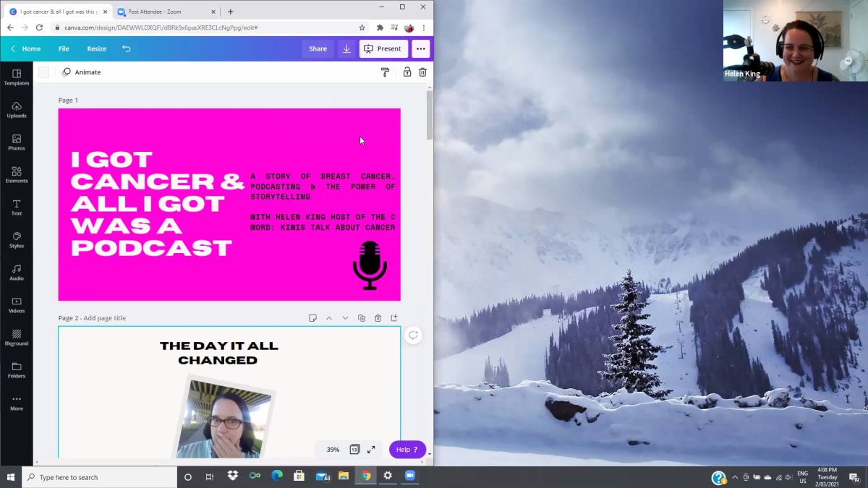This screenshot has width=868, height=488.
Task: Open the File menu
Action: (x=64, y=48)
